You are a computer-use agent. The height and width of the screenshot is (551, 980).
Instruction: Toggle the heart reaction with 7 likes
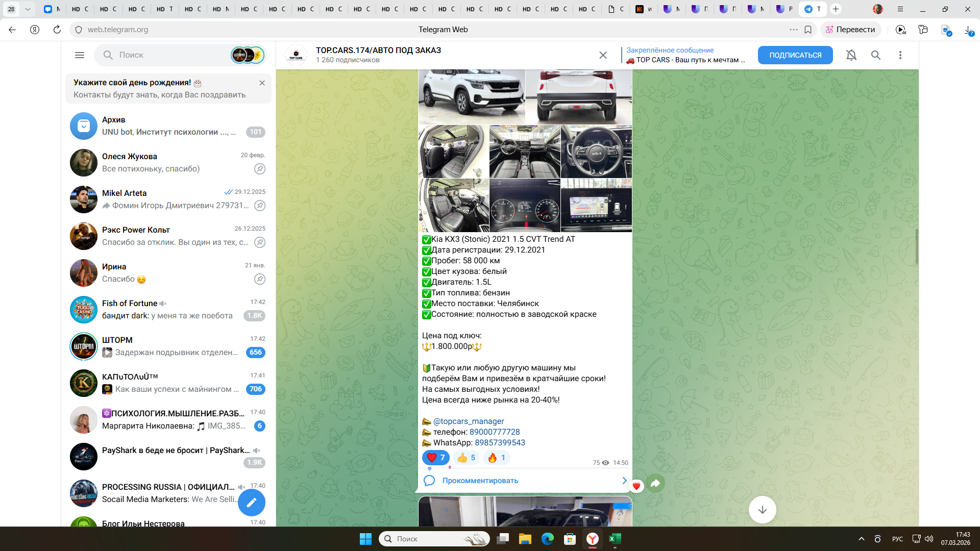click(x=435, y=458)
